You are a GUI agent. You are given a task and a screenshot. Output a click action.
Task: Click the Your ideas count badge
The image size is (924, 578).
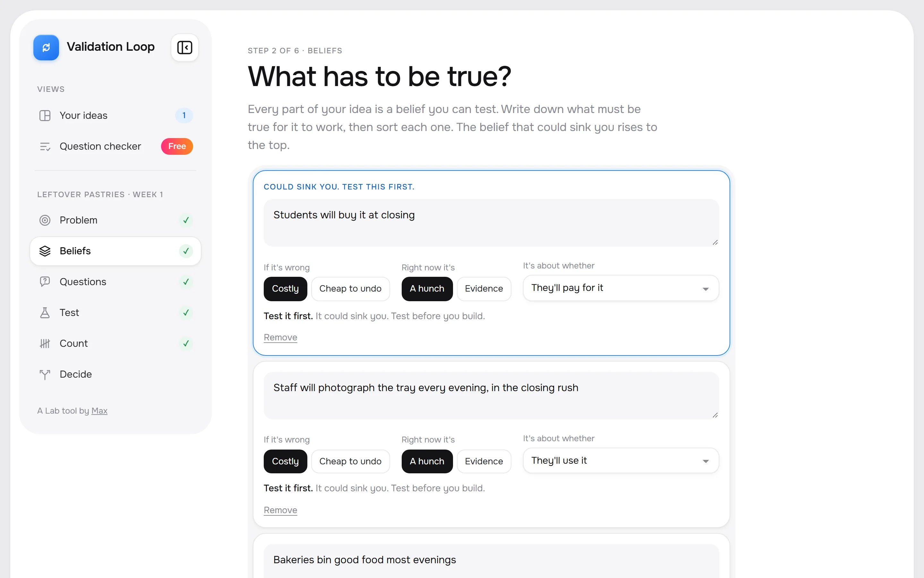[184, 116]
